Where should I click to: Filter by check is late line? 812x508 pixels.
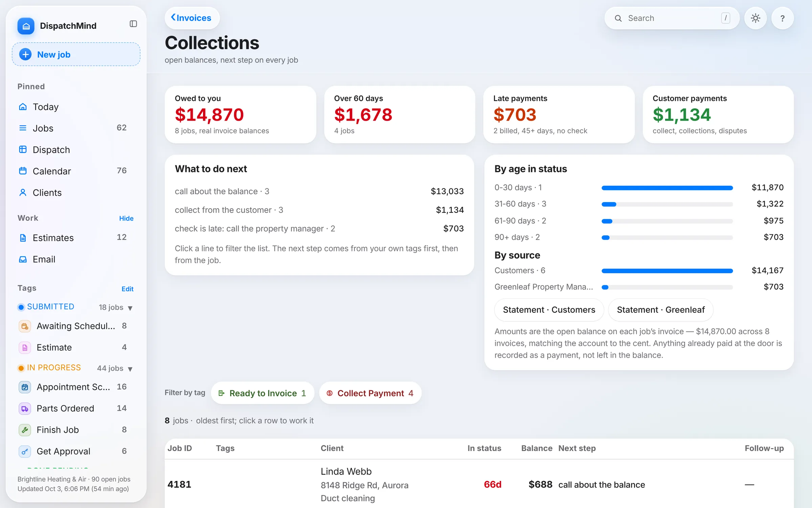tap(319, 229)
